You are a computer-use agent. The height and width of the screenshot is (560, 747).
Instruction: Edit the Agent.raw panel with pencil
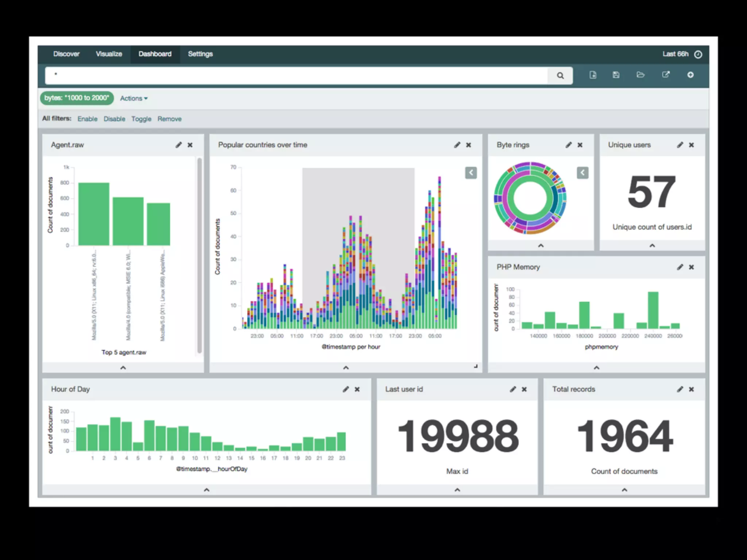coord(178,145)
